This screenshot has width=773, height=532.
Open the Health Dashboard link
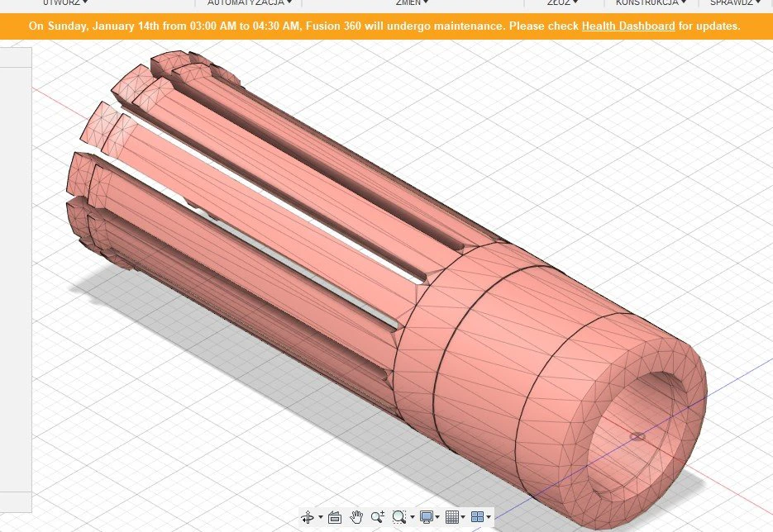[628, 26]
